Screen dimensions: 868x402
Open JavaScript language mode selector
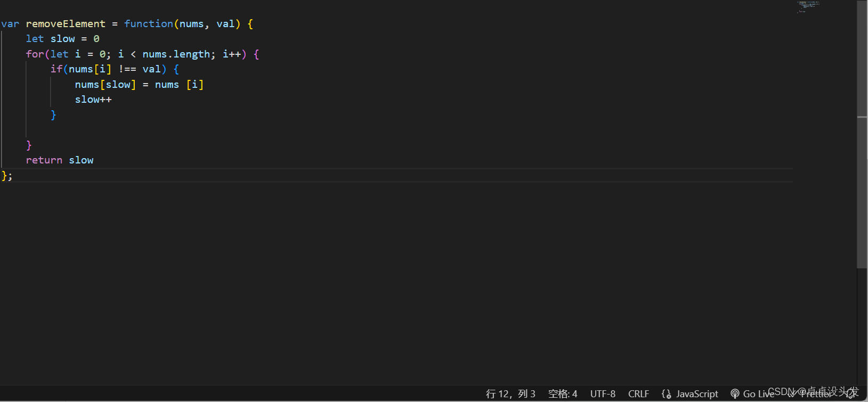(697, 393)
